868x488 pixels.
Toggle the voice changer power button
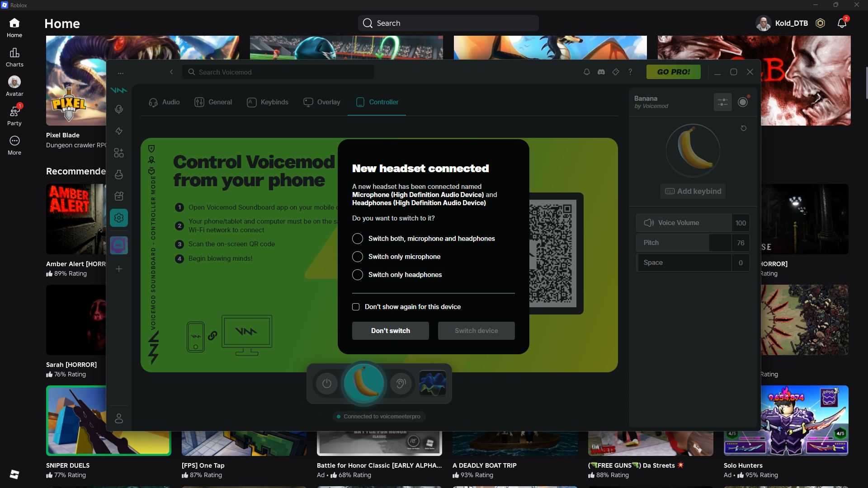coord(327,384)
